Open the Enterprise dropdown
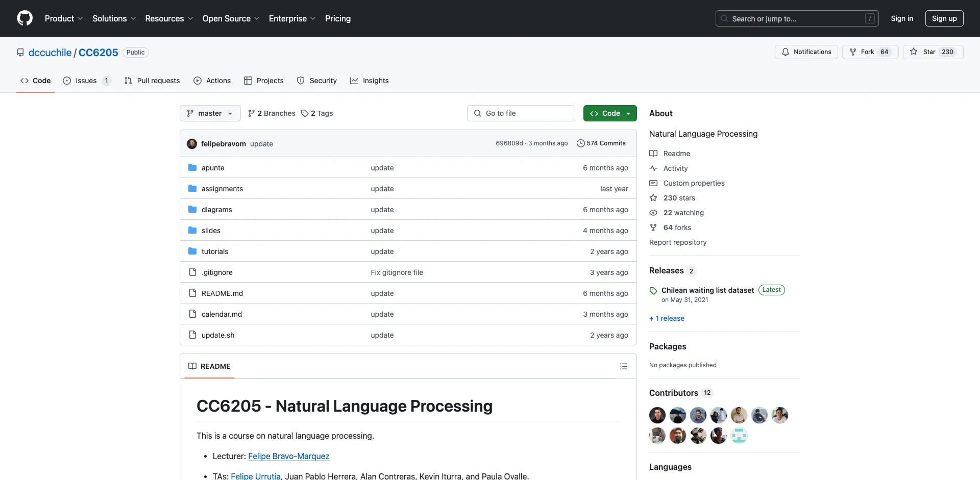Screen dimensions: 980x480 pyautogui.click(x=292, y=18)
